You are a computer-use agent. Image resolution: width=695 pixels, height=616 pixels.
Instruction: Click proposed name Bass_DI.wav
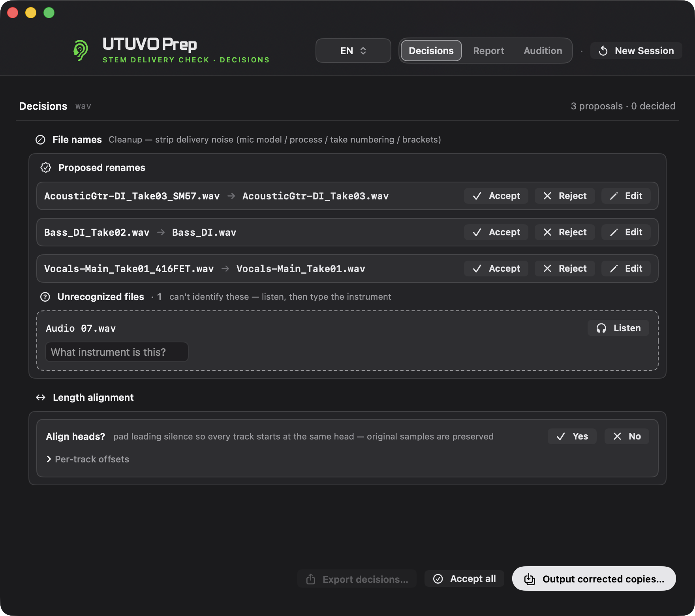pyautogui.click(x=204, y=232)
